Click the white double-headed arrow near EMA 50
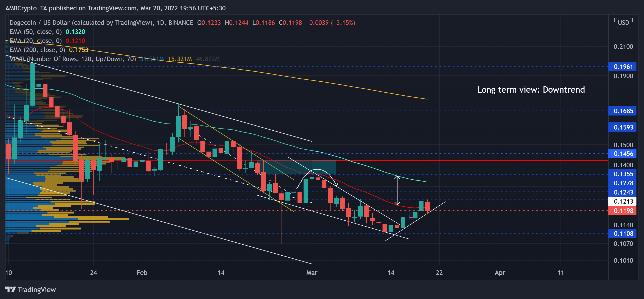 pos(397,190)
